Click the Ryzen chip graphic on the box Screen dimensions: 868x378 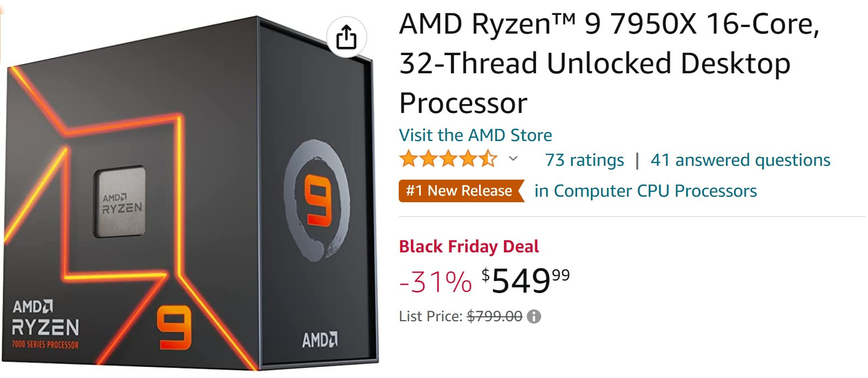(121, 202)
